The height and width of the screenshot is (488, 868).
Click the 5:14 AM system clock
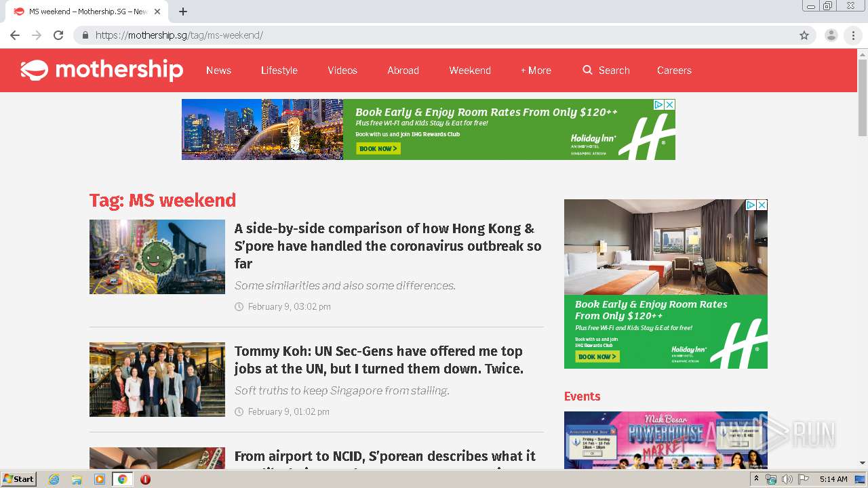click(833, 479)
